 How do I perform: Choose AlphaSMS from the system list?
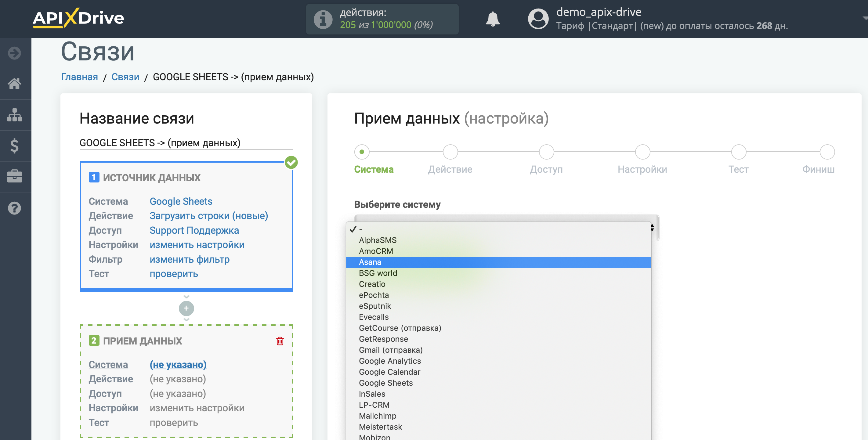498,240
